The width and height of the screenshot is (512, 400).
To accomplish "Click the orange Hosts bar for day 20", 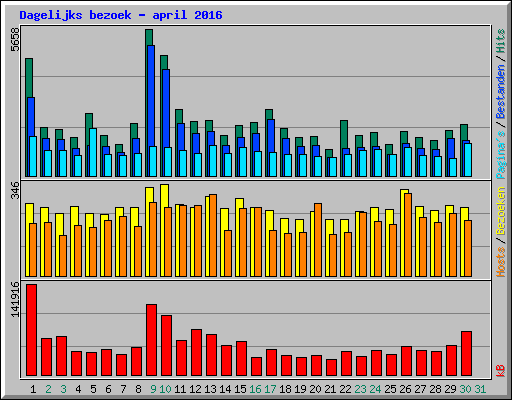I will pos(318,240).
